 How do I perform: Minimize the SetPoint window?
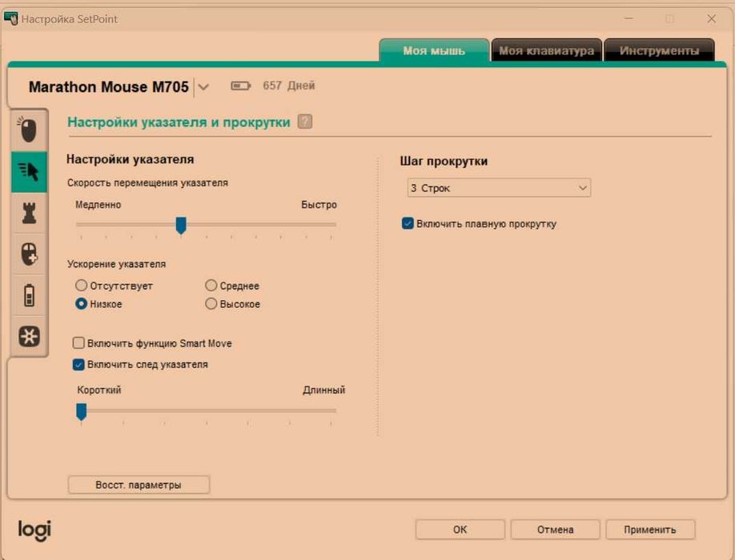[629, 18]
